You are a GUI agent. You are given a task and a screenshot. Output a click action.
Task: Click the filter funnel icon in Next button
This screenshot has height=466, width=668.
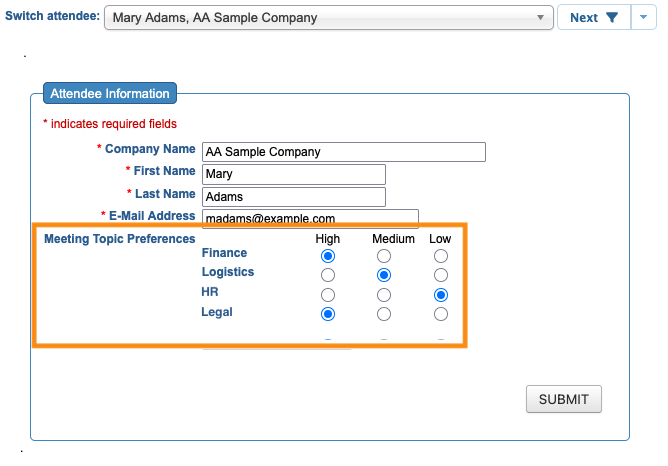[611, 17]
